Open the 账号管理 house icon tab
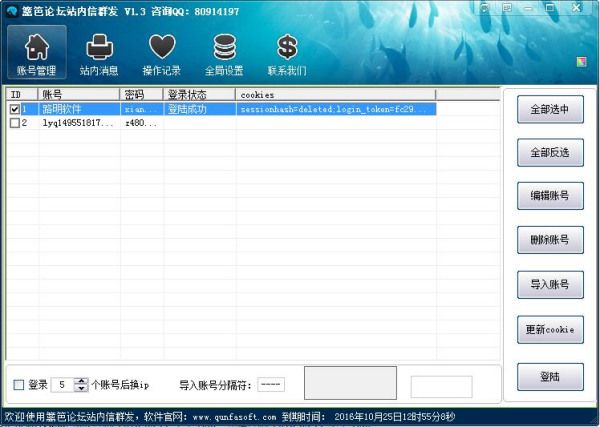The width and height of the screenshot is (600, 427). tap(37, 53)
